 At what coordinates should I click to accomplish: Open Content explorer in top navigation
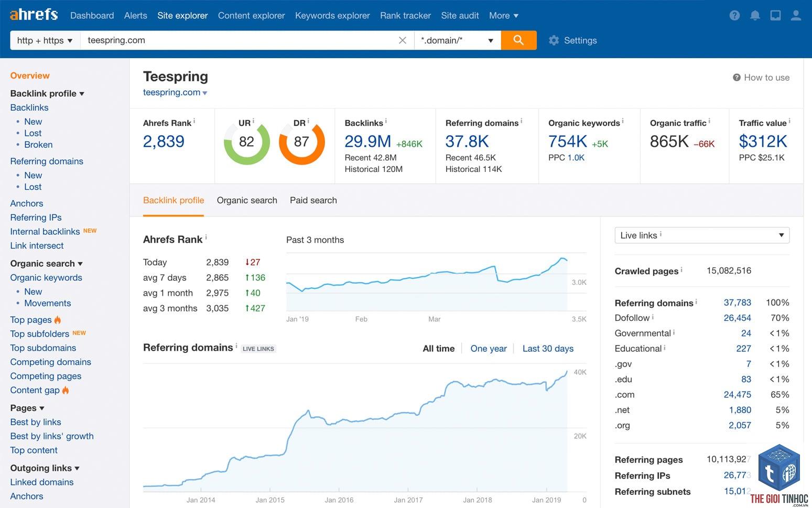coord(252,16)
